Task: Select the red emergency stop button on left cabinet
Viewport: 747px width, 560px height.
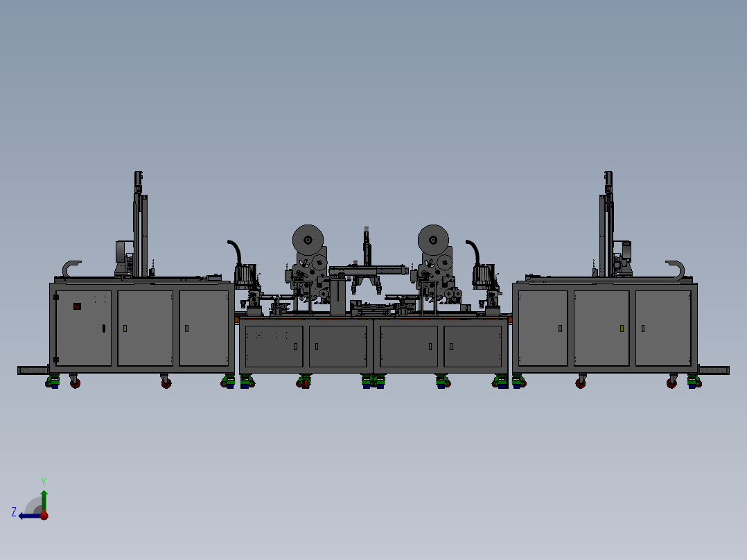Action: 77,306
